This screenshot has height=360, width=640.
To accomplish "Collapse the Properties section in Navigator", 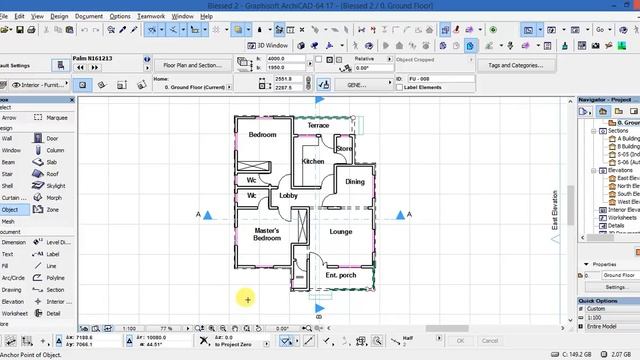I will 586,264.
